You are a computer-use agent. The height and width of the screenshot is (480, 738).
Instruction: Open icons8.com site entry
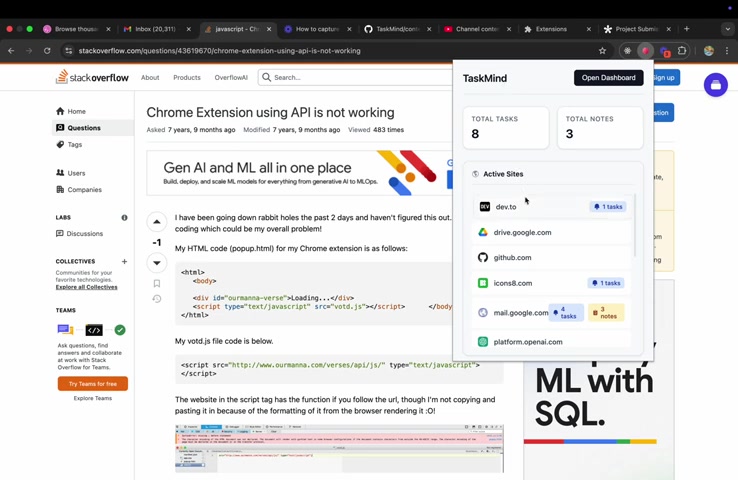[x=552, y=283]
